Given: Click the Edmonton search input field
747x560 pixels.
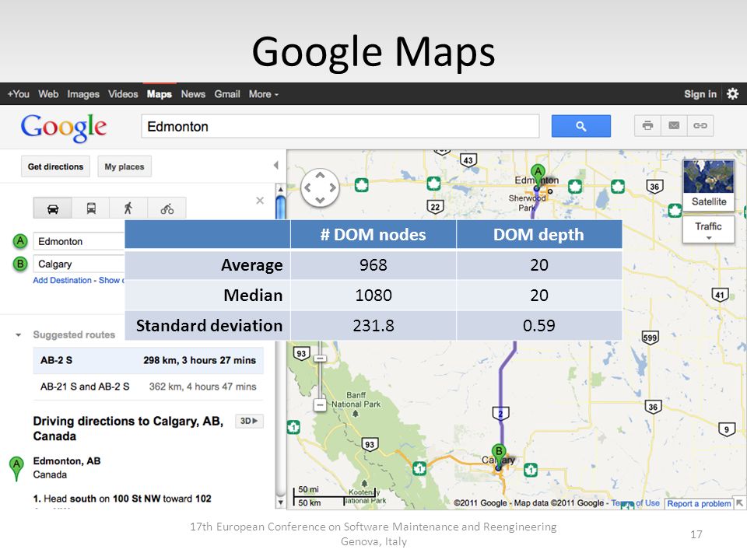Looking at the screenshot, I should coord(340,126).
